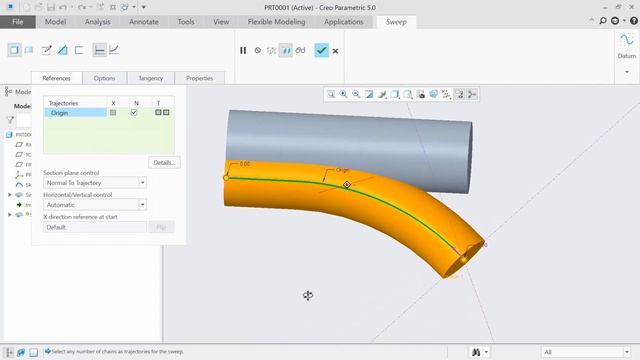Click the model tree filter funnel icon
The height and width of the screenshot is (360, 640).
(10, 120)
